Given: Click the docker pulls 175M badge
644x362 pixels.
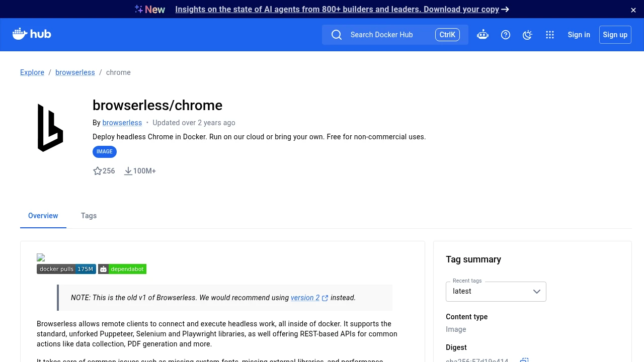Looking at the screenshot, I should click(66, 269).
